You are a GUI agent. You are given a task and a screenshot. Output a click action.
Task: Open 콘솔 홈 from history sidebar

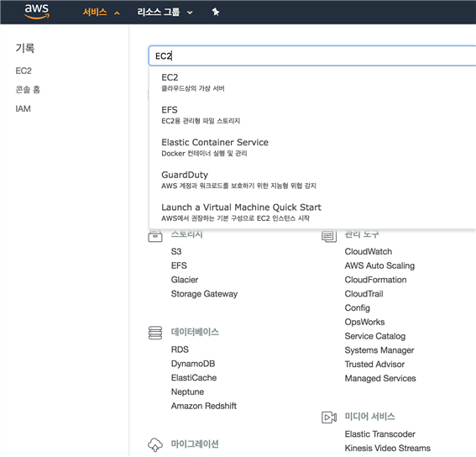point(28,90)
